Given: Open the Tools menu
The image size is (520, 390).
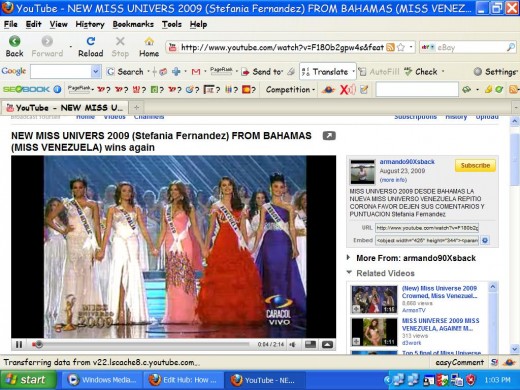Looking at the screenshot, I should click(172, 24).
